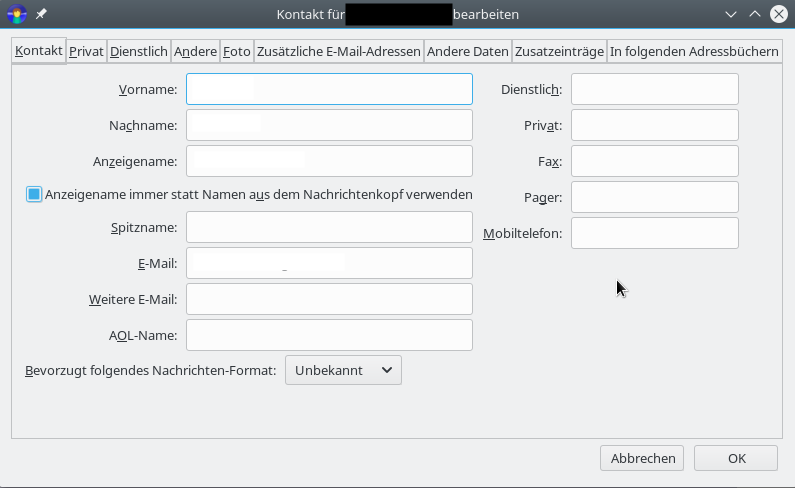795x488 pixels.
Task: Click the application icon in title bar
Action: [16, 15]
